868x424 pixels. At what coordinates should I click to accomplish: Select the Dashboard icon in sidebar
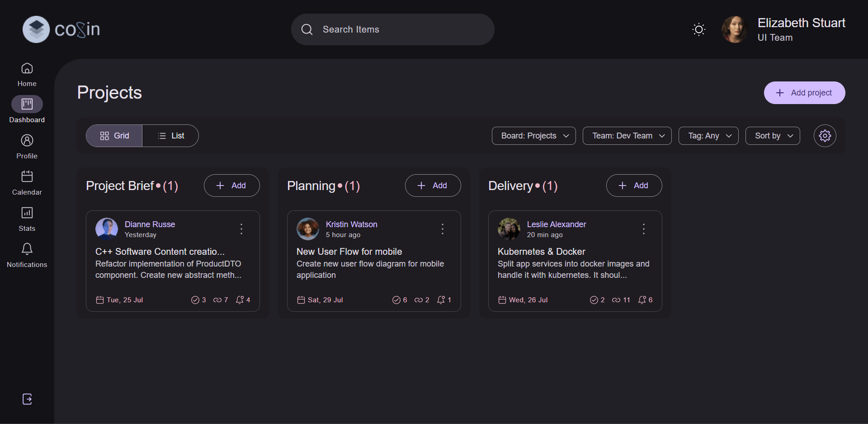click(x=26, y=105)
